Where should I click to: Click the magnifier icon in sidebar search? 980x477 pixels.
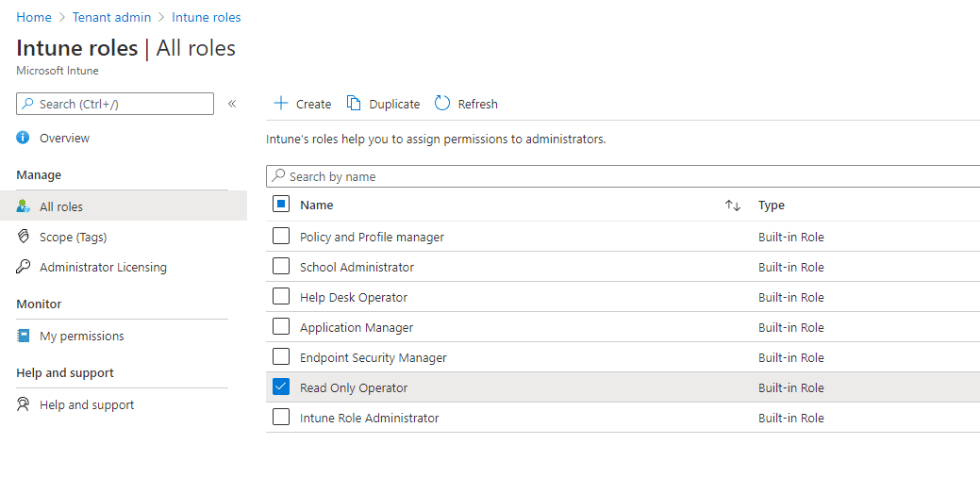(27, 104)
